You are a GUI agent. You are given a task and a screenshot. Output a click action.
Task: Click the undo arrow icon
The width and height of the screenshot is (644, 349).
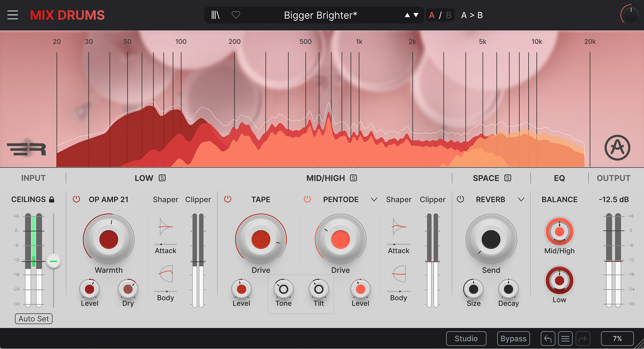548,339
